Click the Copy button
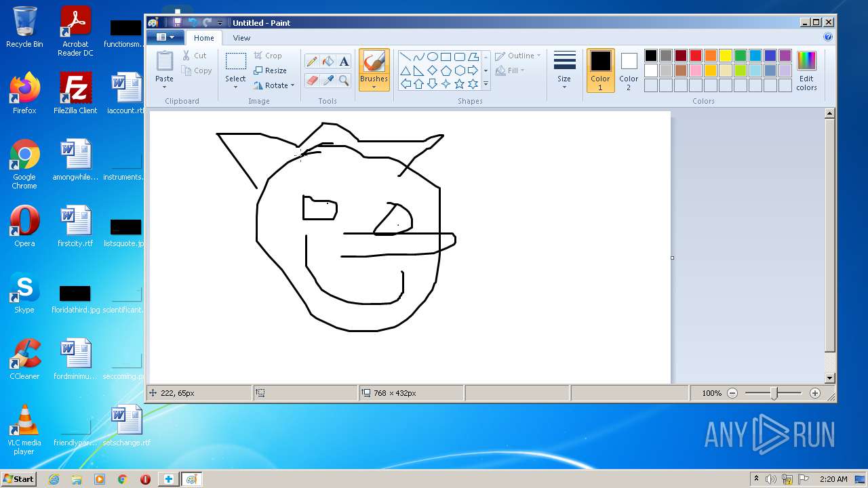The width and height of the screenshot is (868, 488). tap(197, 70)
